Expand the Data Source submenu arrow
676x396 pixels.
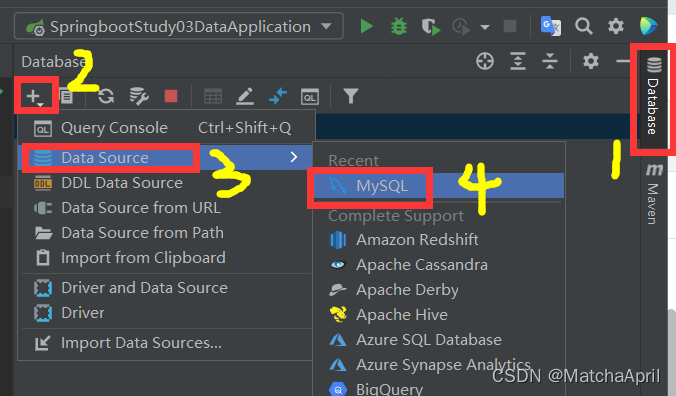[x=294, y=157]
